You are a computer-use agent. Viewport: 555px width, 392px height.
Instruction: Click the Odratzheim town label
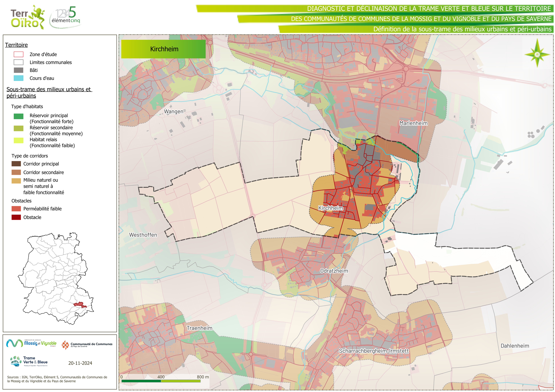point(334,271)
